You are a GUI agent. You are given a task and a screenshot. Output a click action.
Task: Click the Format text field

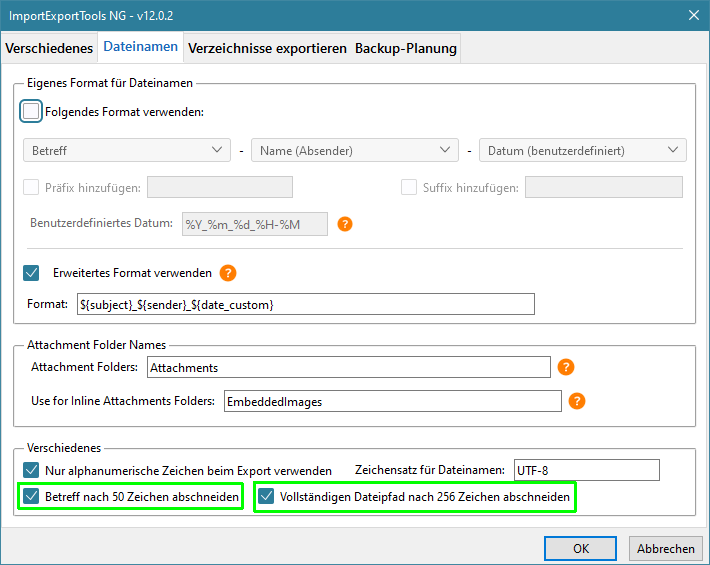click(x=305, y=304)
